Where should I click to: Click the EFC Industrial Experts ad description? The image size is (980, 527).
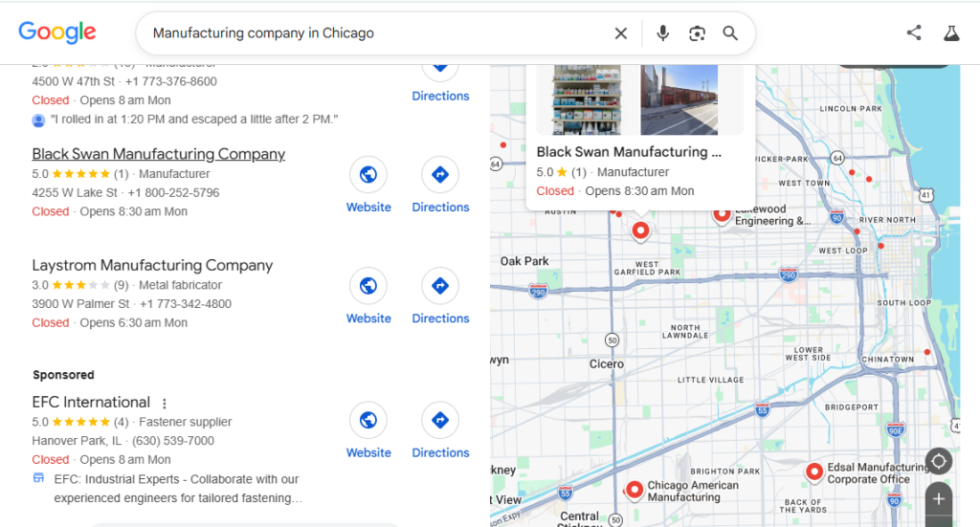(178, 489)
